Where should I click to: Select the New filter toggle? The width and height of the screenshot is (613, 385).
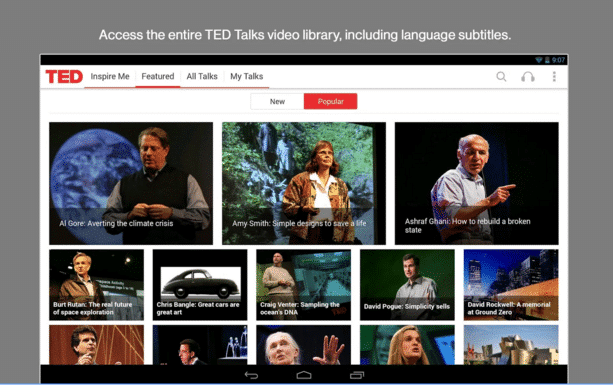click(277, 101)
